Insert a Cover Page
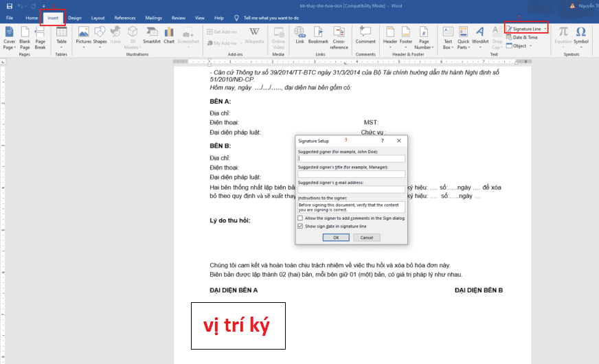 (x=9, y=38)
